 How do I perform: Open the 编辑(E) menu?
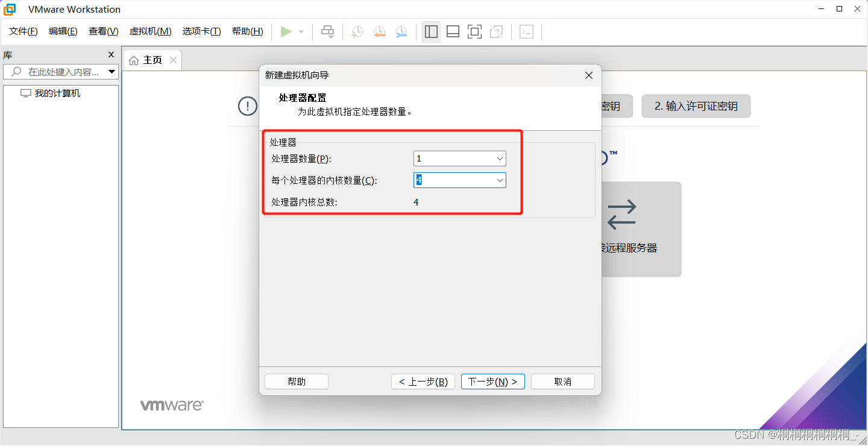pyautogui.click(x=63, y=31)
